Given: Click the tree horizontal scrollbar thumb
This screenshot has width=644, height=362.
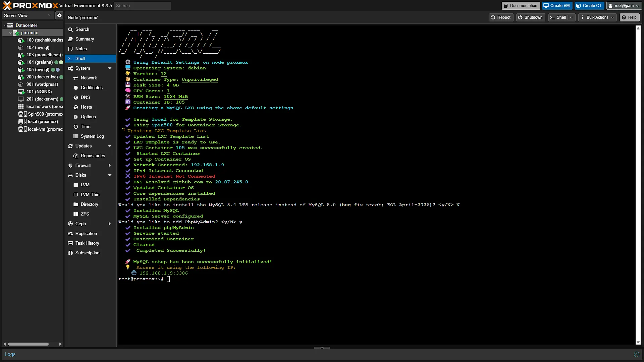Looking at the screenshot, I should (28, 344).
